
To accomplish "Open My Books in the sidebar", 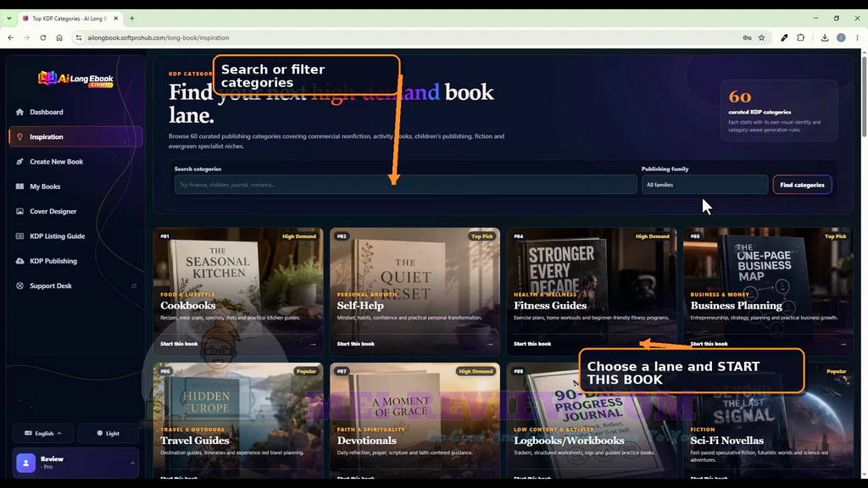I will tap(75, 186).
